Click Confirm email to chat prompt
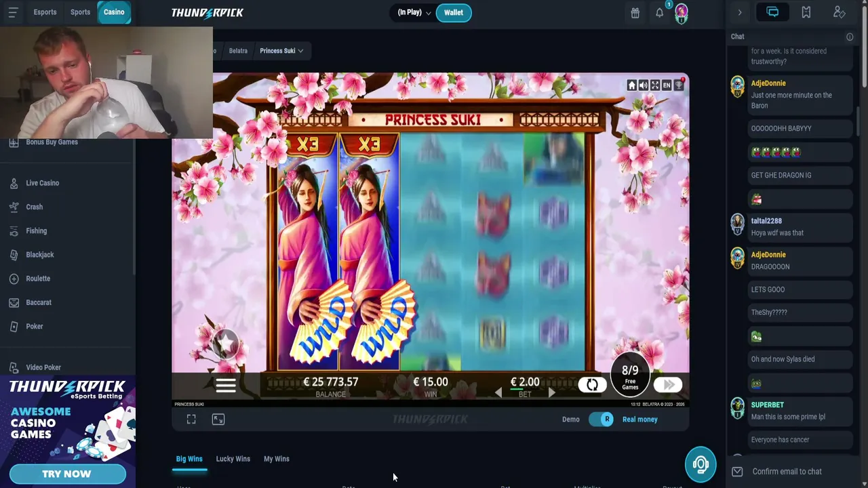This screenshot has width=868, height=488. point(787,472)
